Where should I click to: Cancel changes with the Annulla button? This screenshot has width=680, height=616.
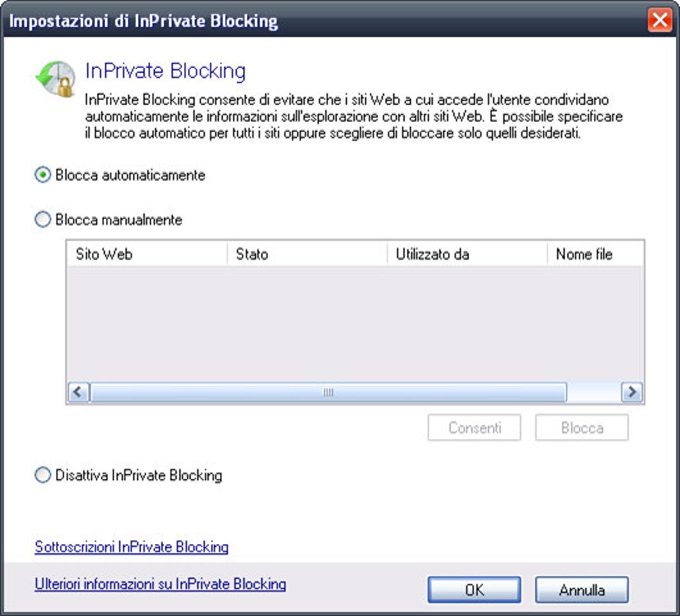[581, 589]
